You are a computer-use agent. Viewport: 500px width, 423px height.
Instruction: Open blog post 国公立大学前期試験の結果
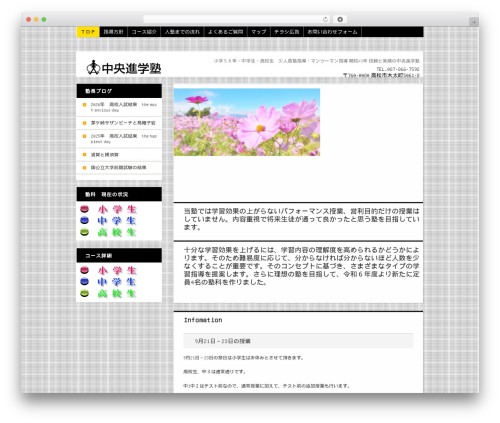point(118,168)
